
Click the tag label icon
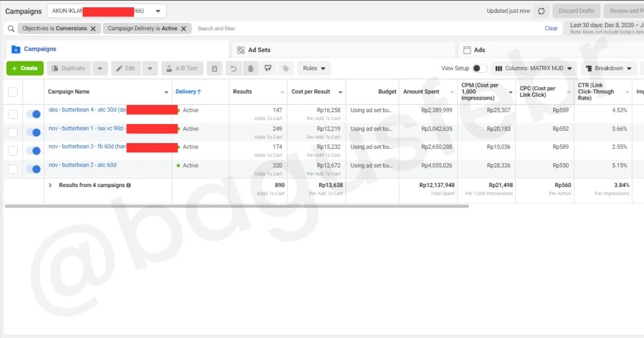click(x=286, y=68)
